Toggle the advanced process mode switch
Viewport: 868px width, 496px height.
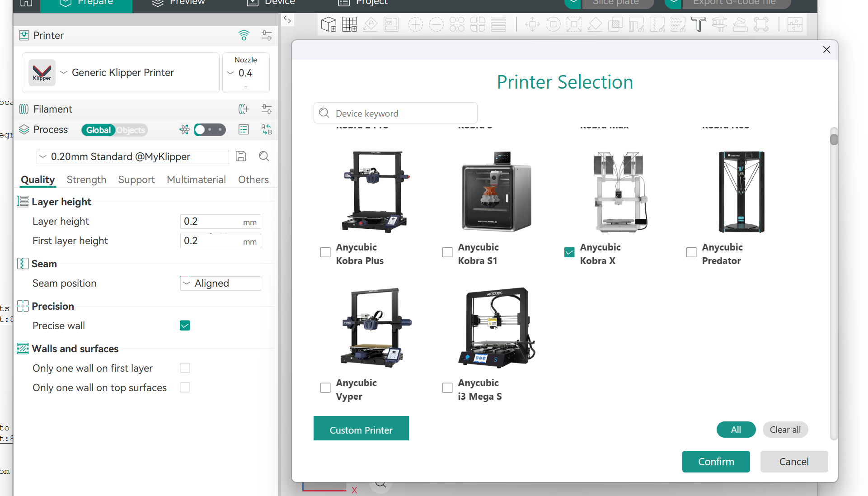pyautogui.click(x=210, y=130)
